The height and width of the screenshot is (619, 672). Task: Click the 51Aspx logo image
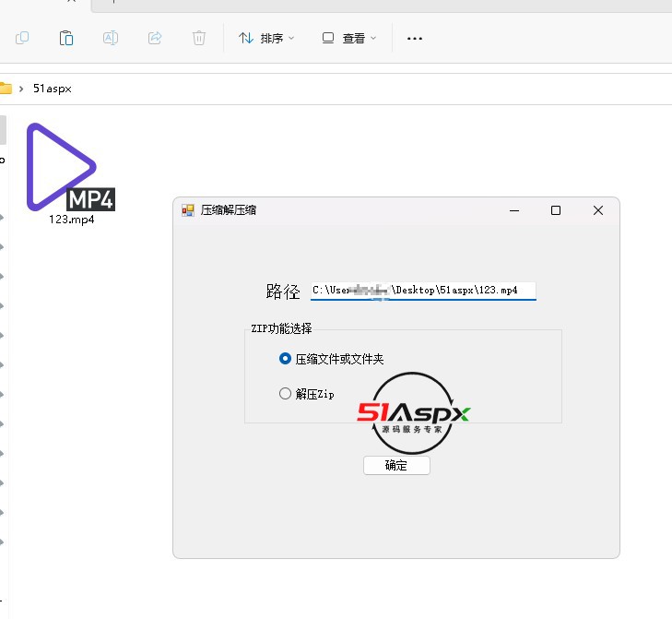point(413,413)
